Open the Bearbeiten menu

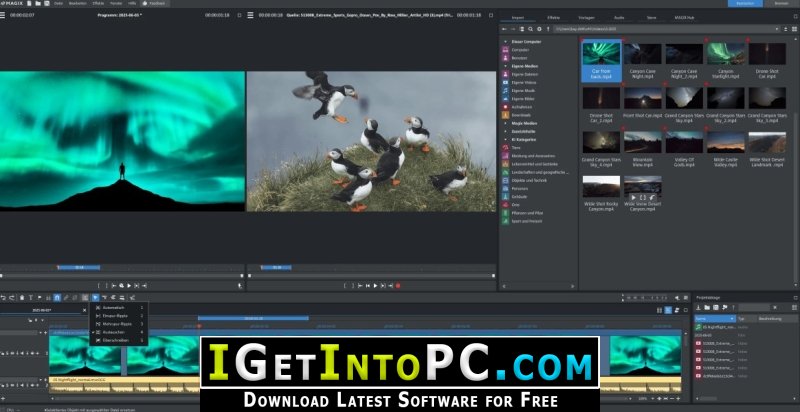[78, 4]
